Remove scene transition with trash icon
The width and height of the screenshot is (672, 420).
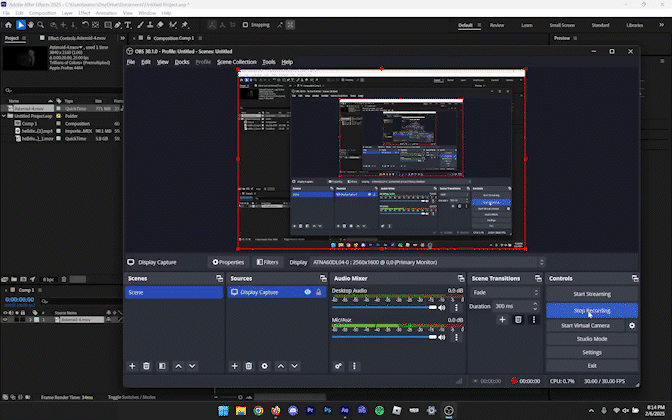518,320
